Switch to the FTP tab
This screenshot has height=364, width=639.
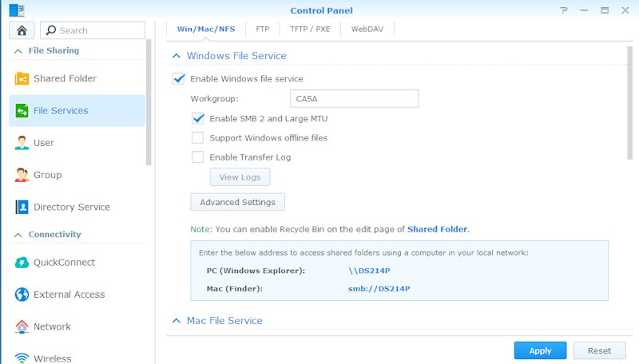[x=263, y=29]
